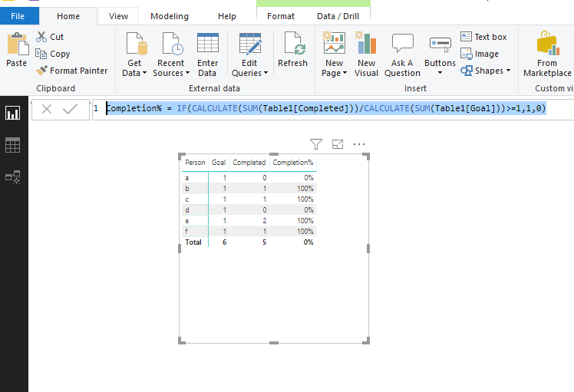
Task: Activate the Format Painter brush
Action: point(41,71)
